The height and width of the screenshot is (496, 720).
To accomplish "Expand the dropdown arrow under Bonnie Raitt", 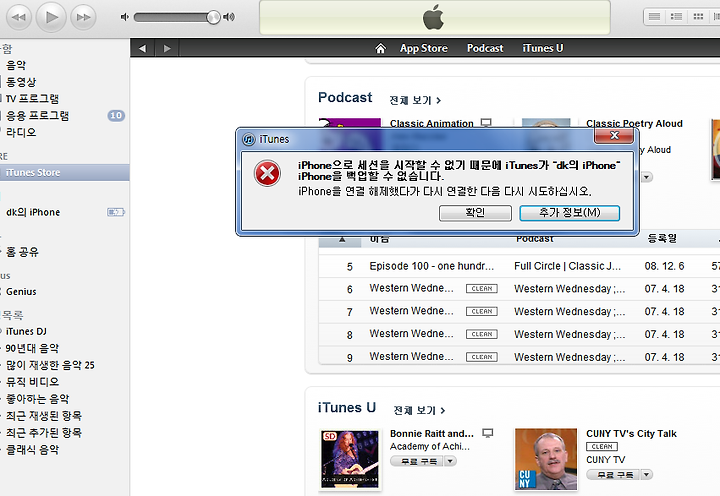I will coord(450,461).
